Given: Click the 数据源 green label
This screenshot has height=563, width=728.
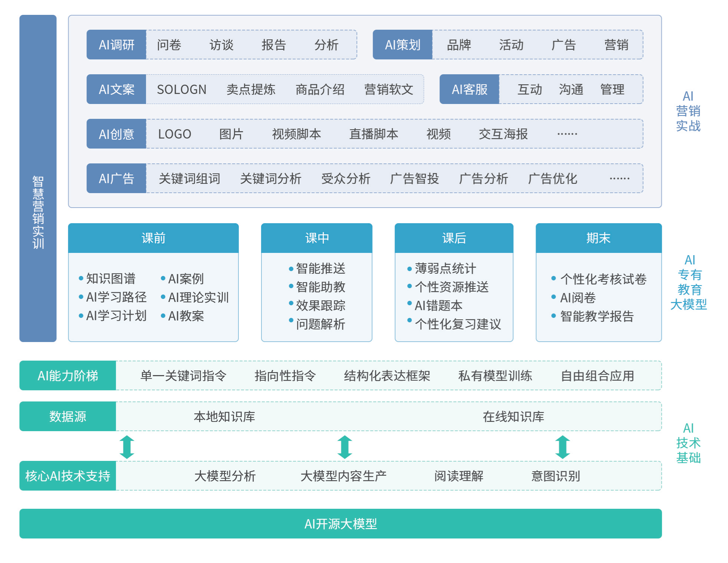Looking at the screenshot, I should (68, 417).
